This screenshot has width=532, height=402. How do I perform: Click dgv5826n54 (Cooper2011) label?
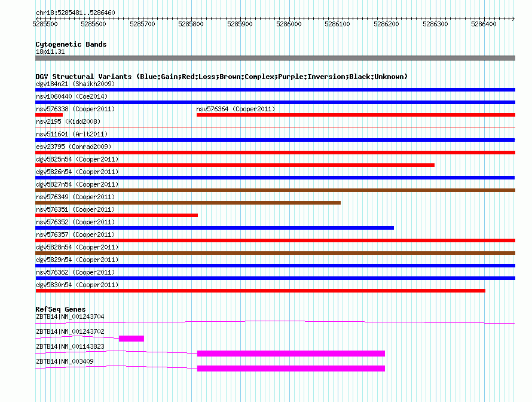[77, 172]
